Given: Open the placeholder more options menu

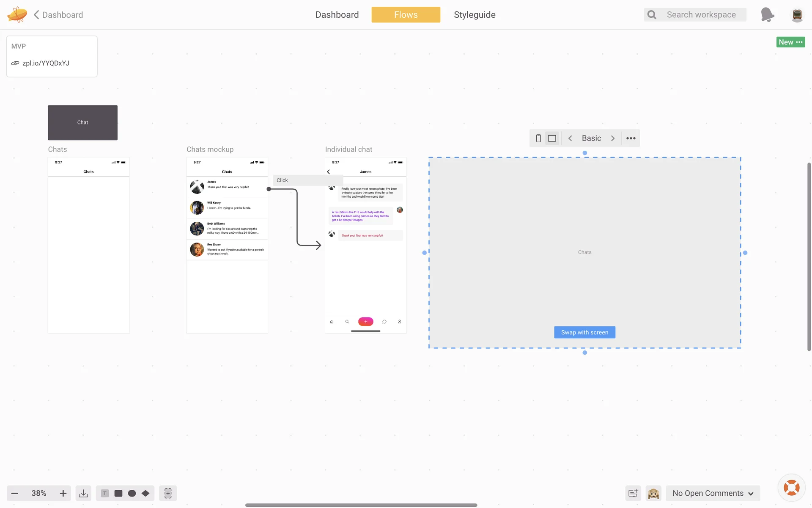Looking at the screenshot, I should (631, 138).
